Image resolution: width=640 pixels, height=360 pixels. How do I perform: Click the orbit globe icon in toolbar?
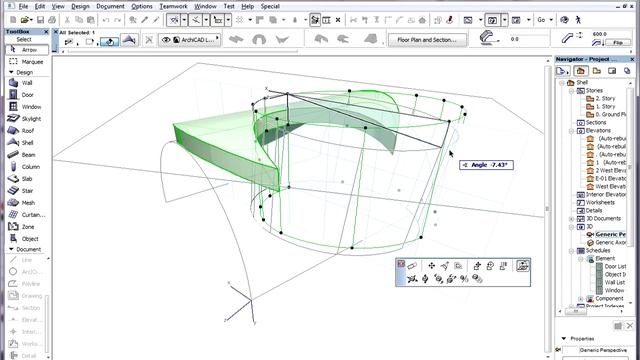pos(564,20)
